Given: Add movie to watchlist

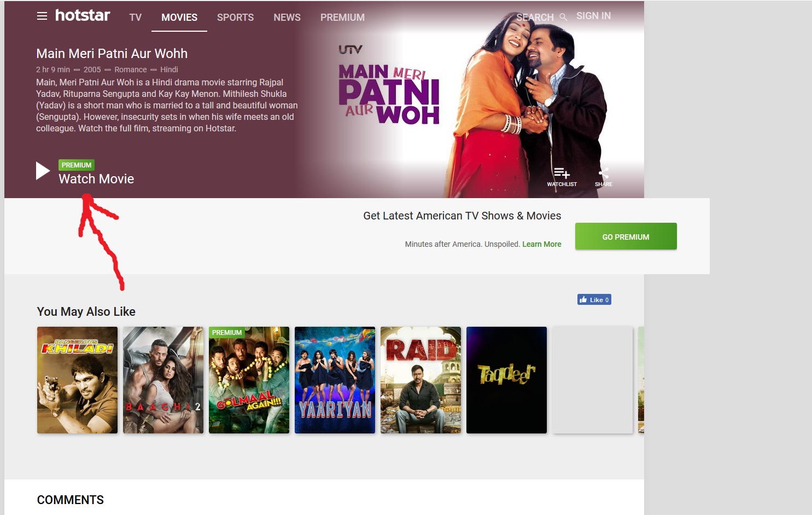Looking at the screenshot, I should point(562,177).
